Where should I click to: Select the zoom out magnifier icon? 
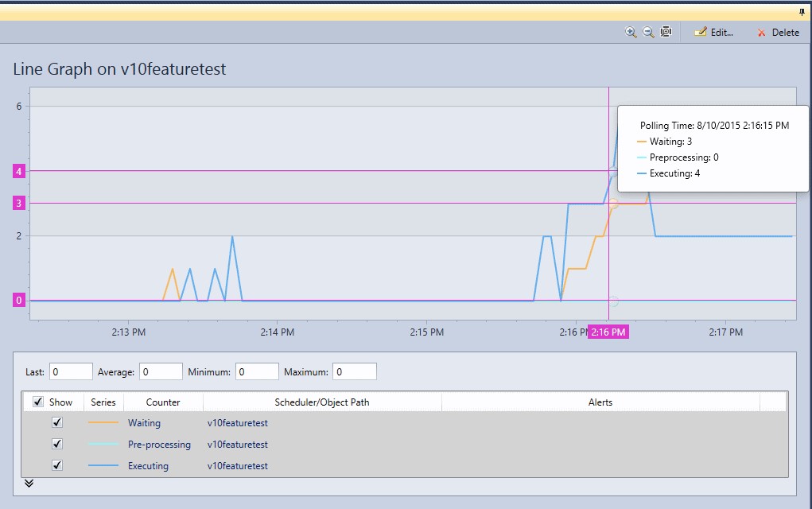(x=648, y=32)
